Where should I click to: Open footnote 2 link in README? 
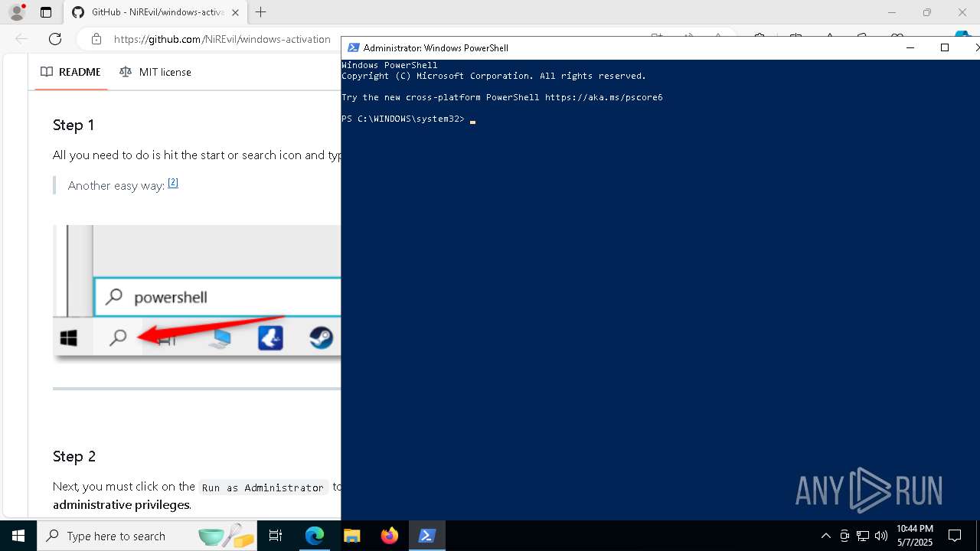tap(173, 182)
